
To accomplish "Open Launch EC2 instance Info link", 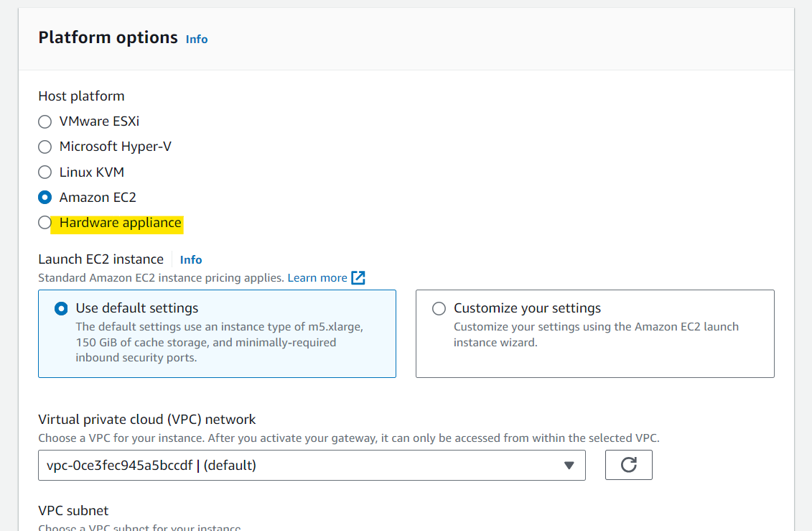I will pos(191,259).
